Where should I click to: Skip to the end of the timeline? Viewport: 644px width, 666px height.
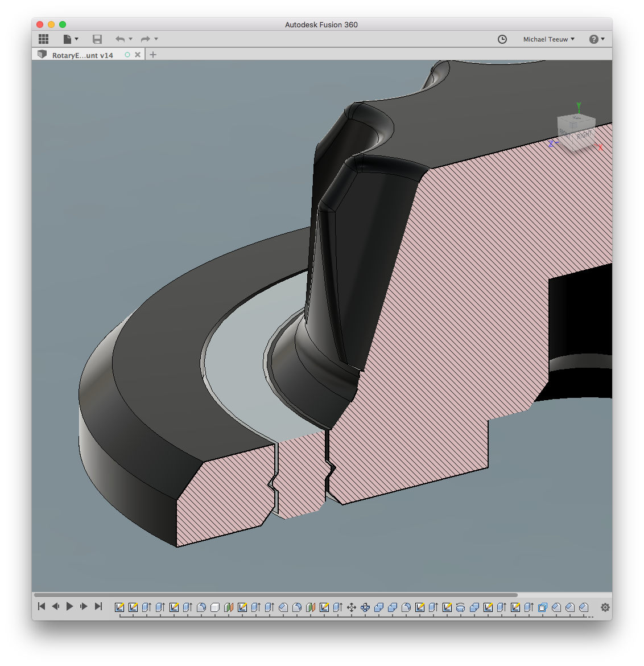tap(98, 606)
